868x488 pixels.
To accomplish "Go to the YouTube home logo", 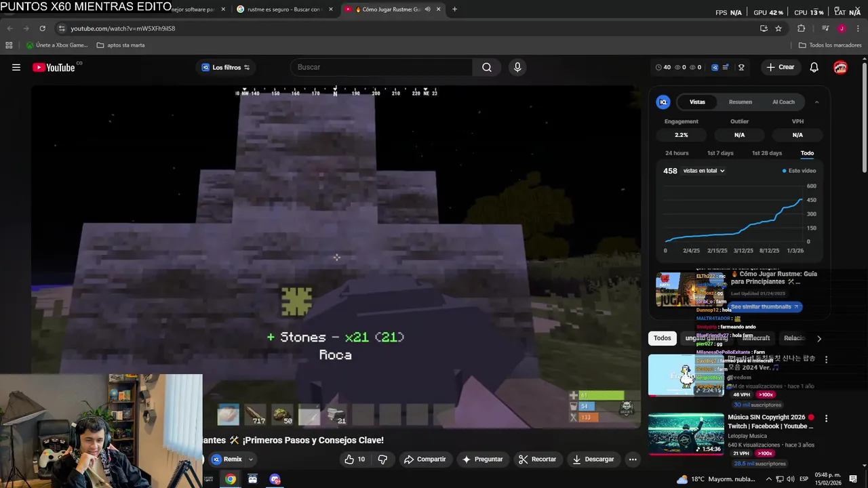I will [54, 67].
